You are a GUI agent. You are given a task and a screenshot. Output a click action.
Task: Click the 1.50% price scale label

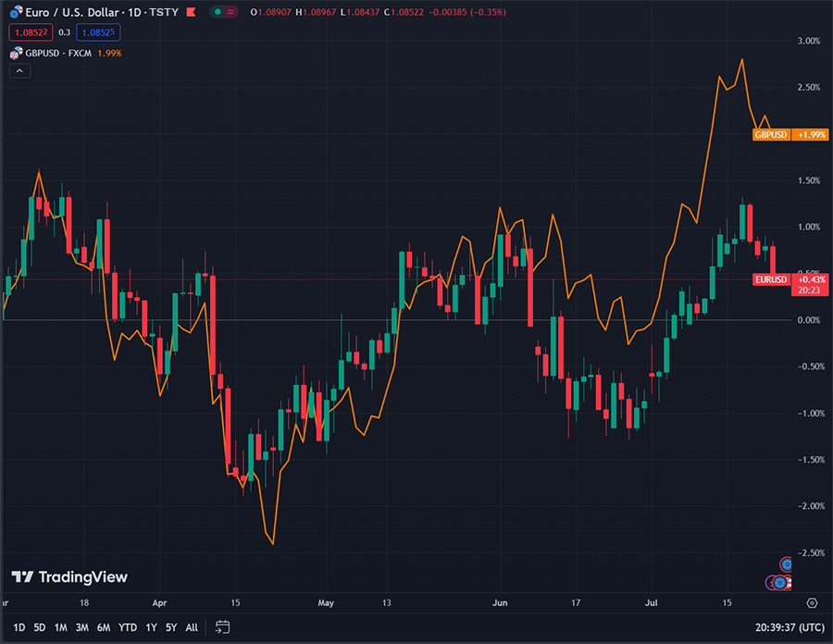[x=809, y=180]
